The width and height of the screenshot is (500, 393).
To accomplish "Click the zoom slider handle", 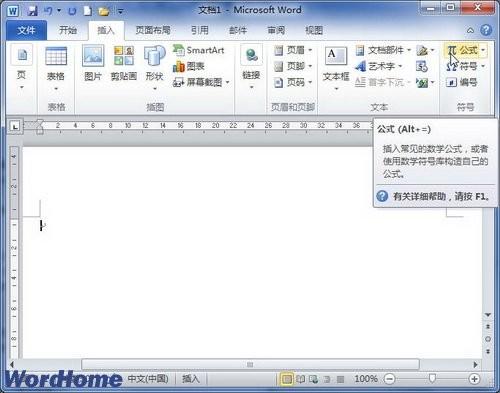I will (x=432, y=378).
